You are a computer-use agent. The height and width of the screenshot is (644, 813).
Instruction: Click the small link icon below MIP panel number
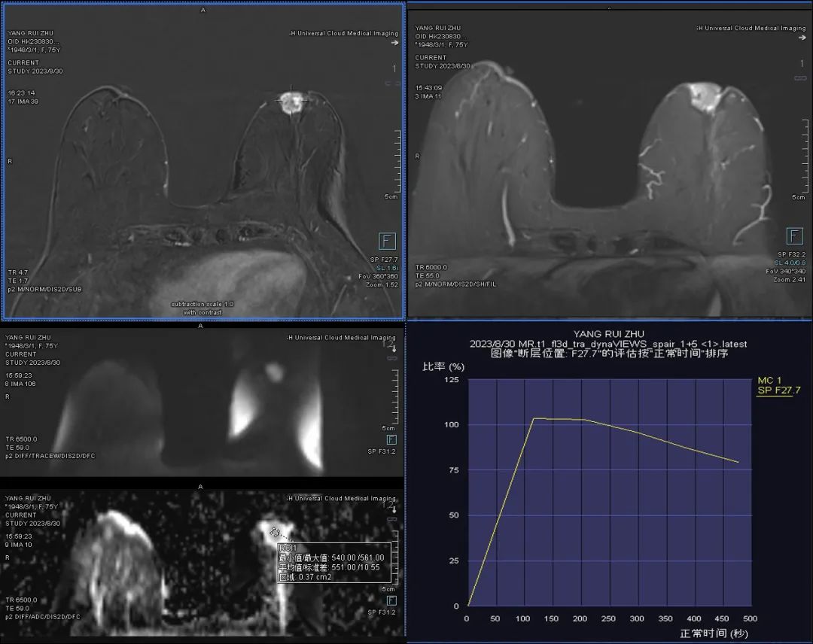pyautogui.click(x=802, y=77)
